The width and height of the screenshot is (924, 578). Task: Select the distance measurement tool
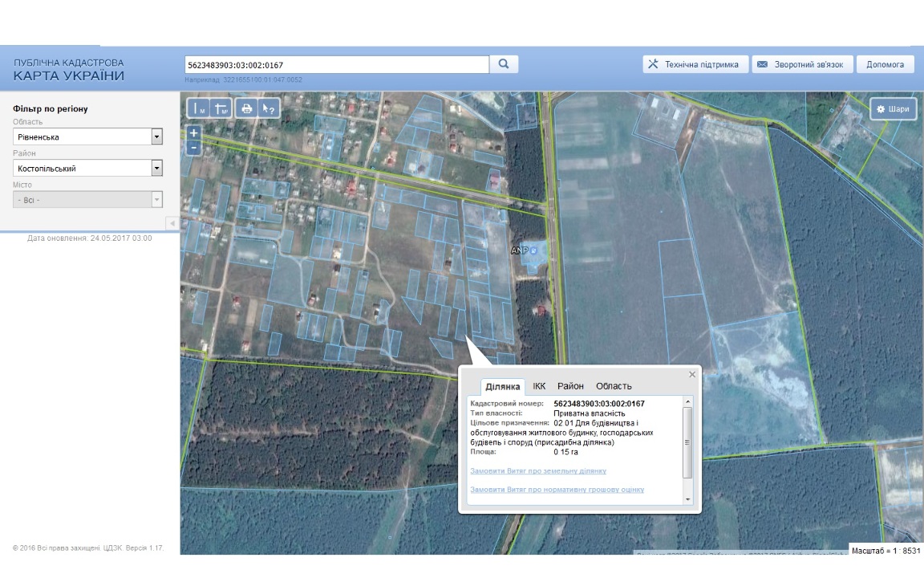(198, 108)
